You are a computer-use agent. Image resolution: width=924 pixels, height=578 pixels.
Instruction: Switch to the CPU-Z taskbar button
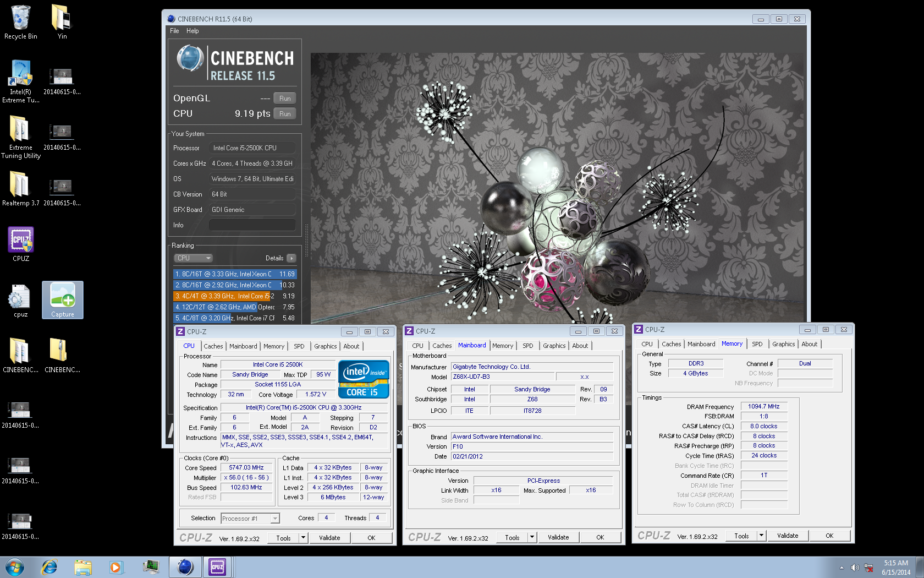tap(217, 567)
